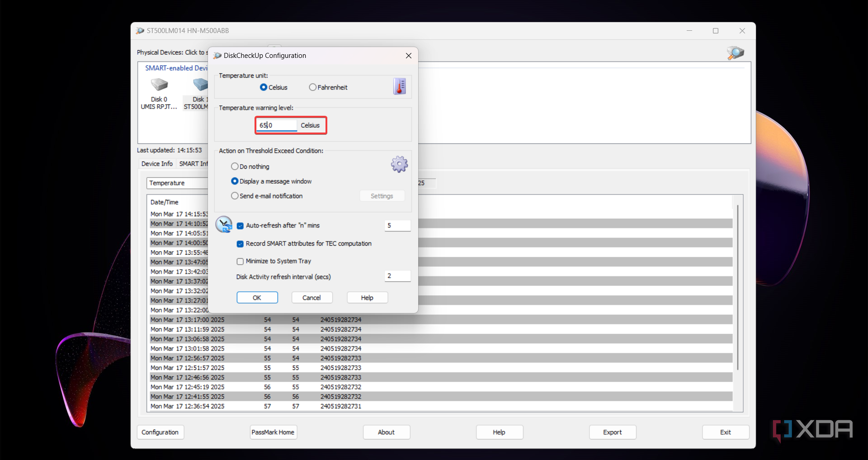Switch to the Device Info tab
The image size is (868, 460).
click(x=157, y=164)
